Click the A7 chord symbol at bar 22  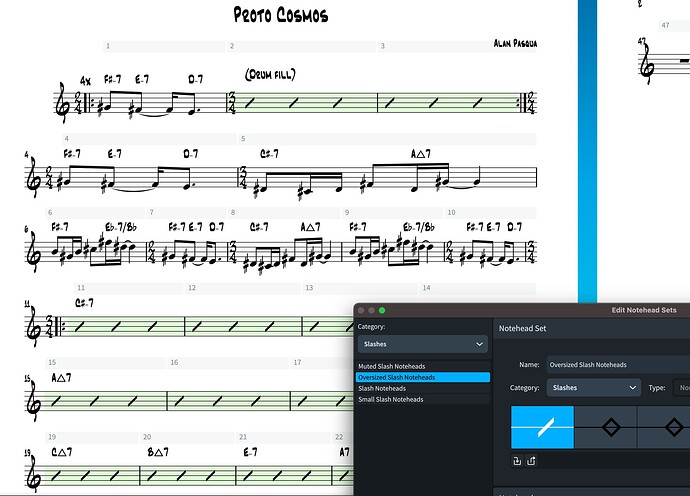(344, 452)
